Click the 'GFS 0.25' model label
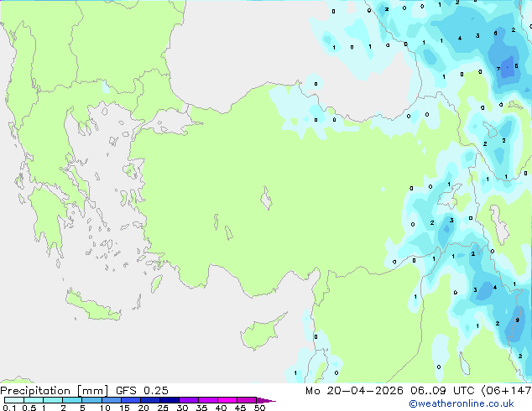532x411 pixels. click(142, 391)
